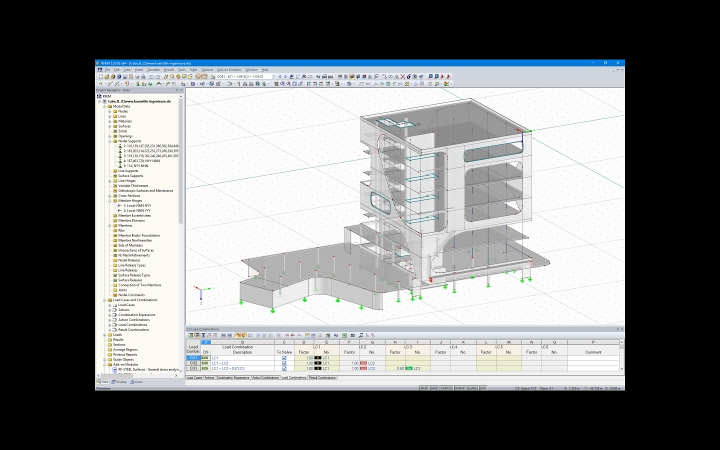Toggle To Solve checkbox for CO1
This screenshot has height=450, width=720.
click(x=284, y=358)
